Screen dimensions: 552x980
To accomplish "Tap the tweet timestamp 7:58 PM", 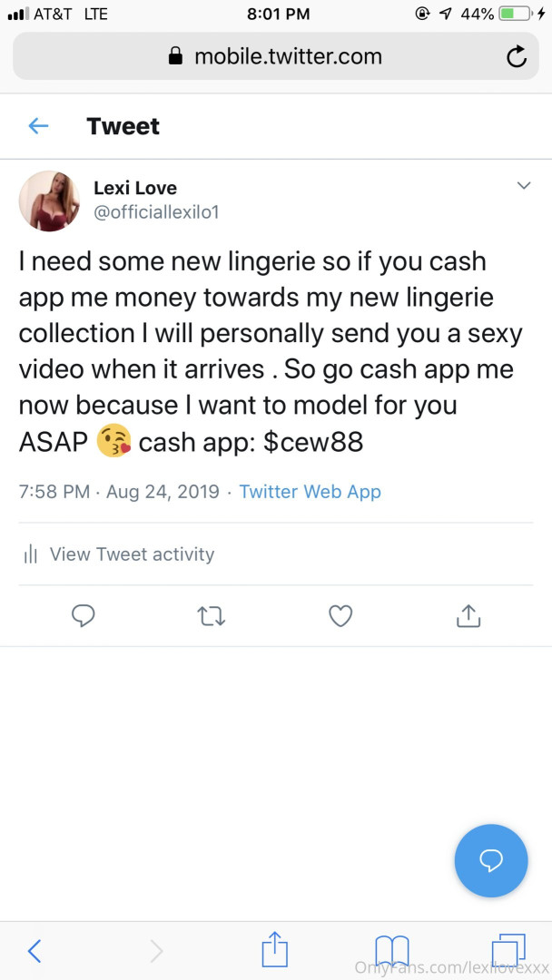I will point(54,492).
